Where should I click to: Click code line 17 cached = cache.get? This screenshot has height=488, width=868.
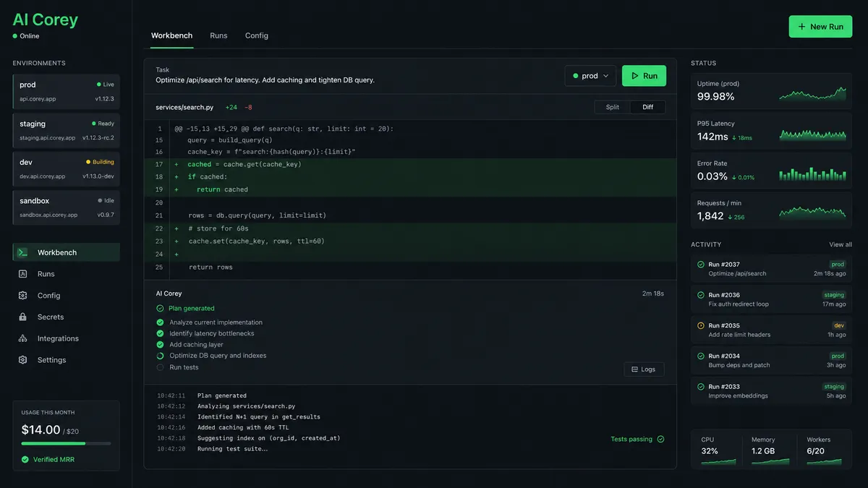click(410, 164)
